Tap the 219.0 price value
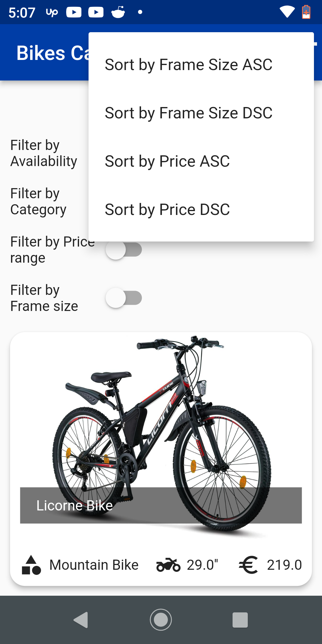Screen dimensions: 322x644 tap(284, 565)
